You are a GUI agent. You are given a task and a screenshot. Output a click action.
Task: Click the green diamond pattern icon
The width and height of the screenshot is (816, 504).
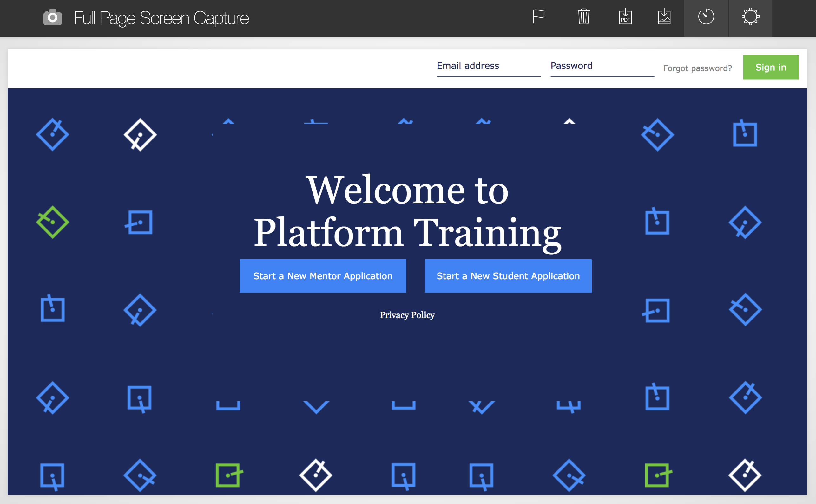52,222
